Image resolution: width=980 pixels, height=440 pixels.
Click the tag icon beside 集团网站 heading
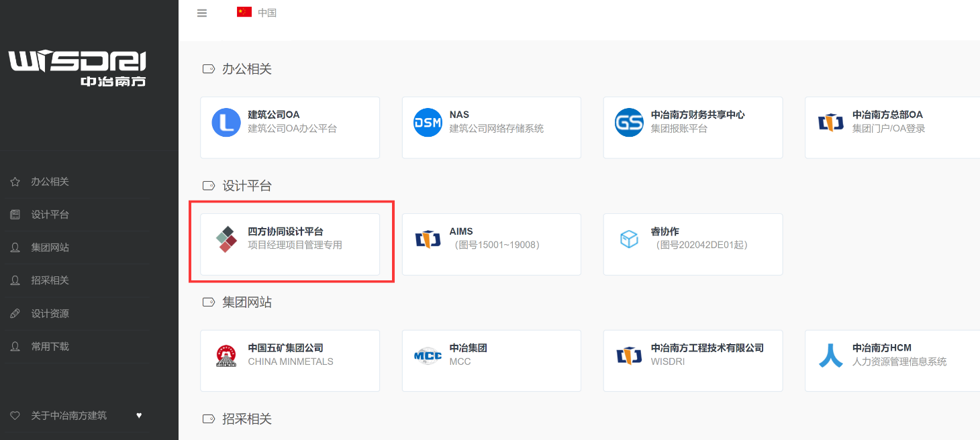[208, 302]
